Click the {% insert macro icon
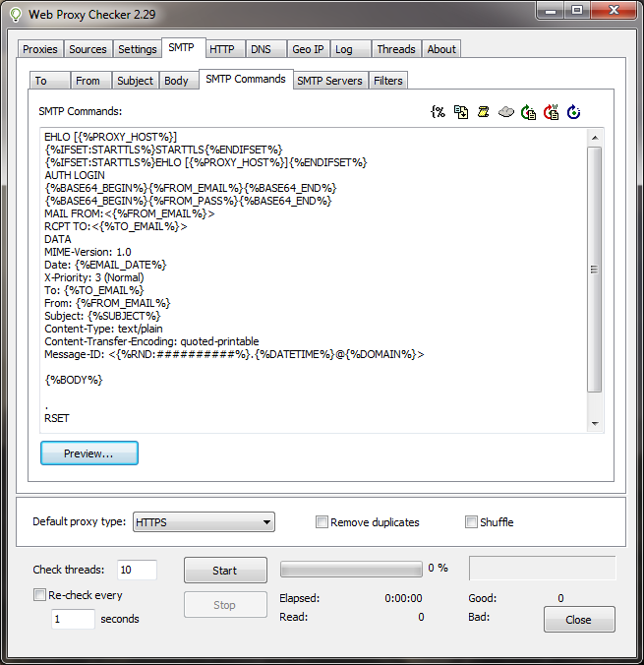This screenshot has height=665, width=644. 439,112
